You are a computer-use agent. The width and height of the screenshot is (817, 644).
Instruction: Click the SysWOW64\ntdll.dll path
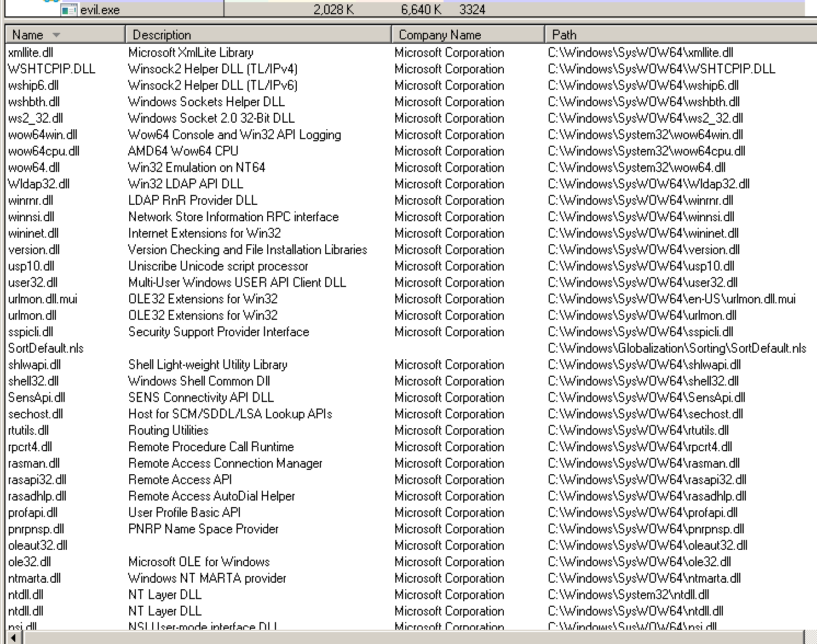(636, 611)
